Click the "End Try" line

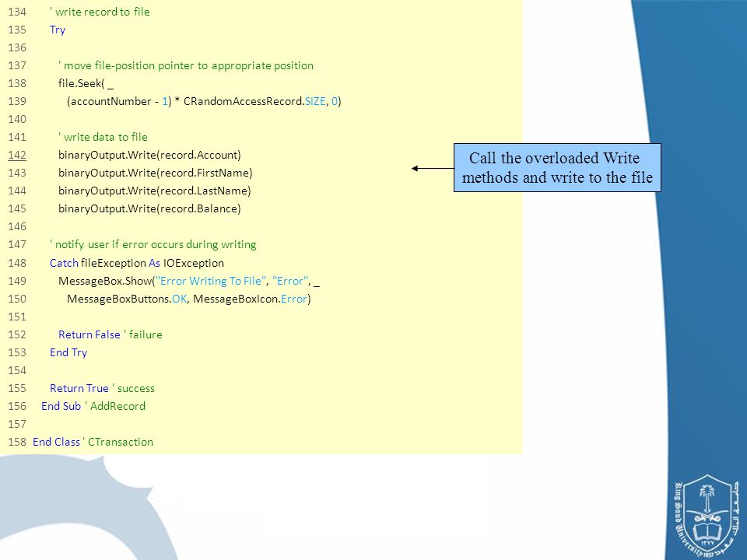pyautogui.click(x=68, y=353)
